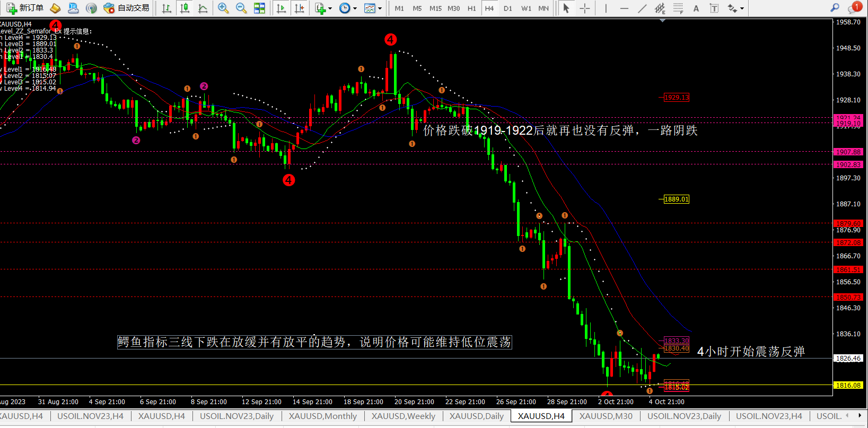
Task: Open the MetaEditor yellow book icon
Action: [x=55, y=8]
